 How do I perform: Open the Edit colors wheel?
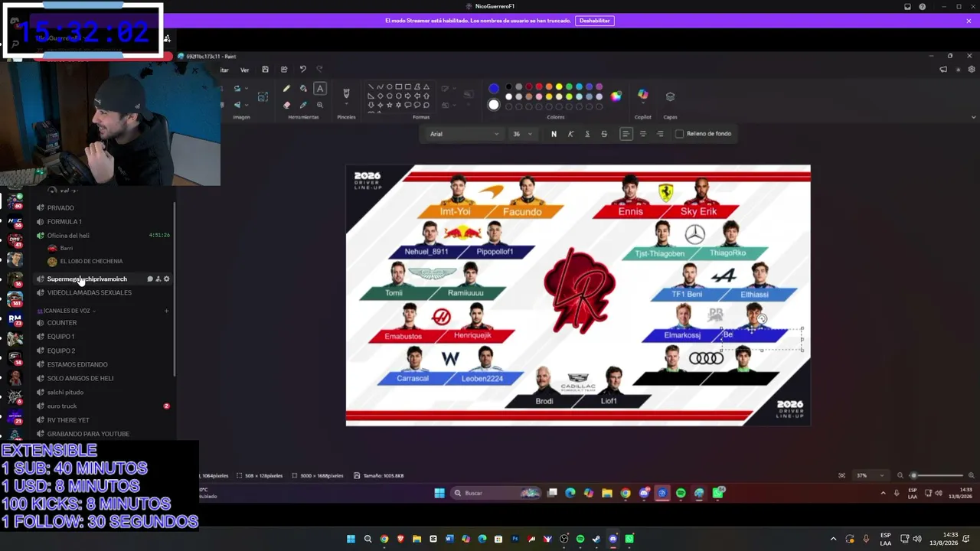click(x=616, y=96)
